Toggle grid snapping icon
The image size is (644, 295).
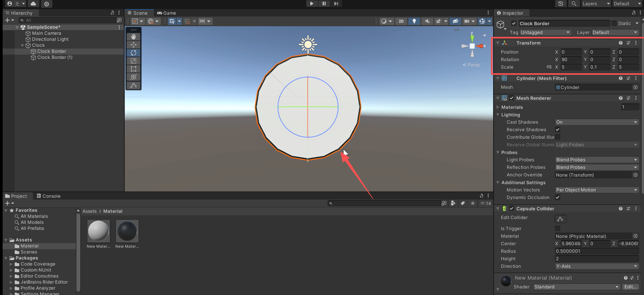coord(187,21)
